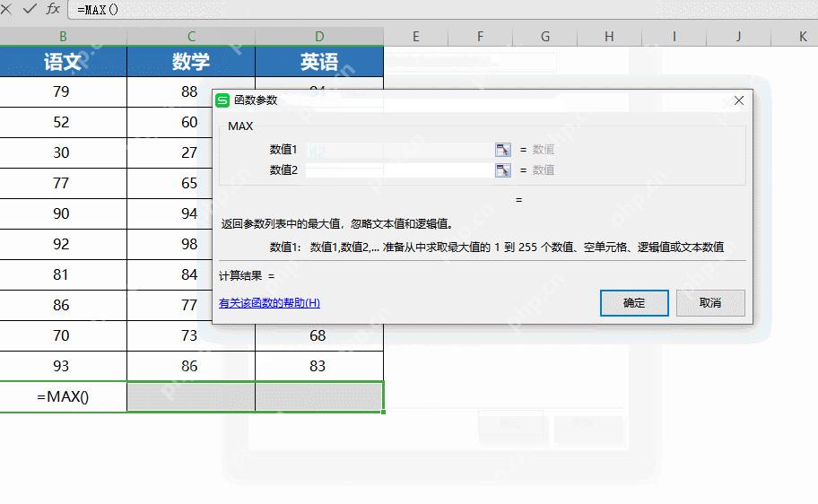The width and height of the screenshot is (818, 504).
Task: Click the cell with 92 in 语文
Action: [63, 244]
